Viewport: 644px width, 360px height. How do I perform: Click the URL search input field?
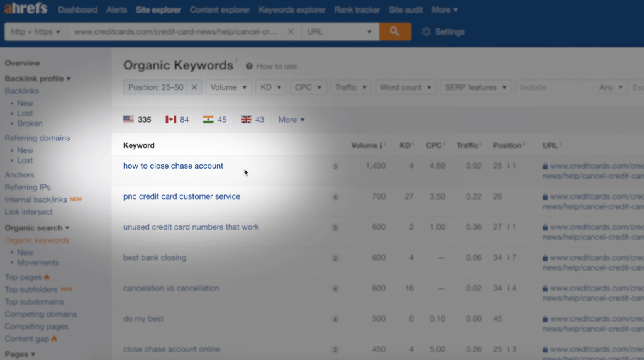(x=177, y=31)
